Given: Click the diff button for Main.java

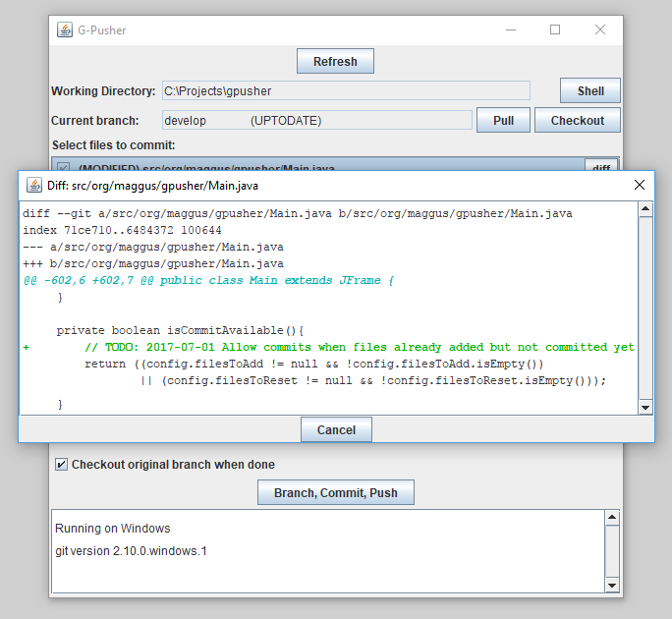Looking at the screenshot, I should 600,167.
